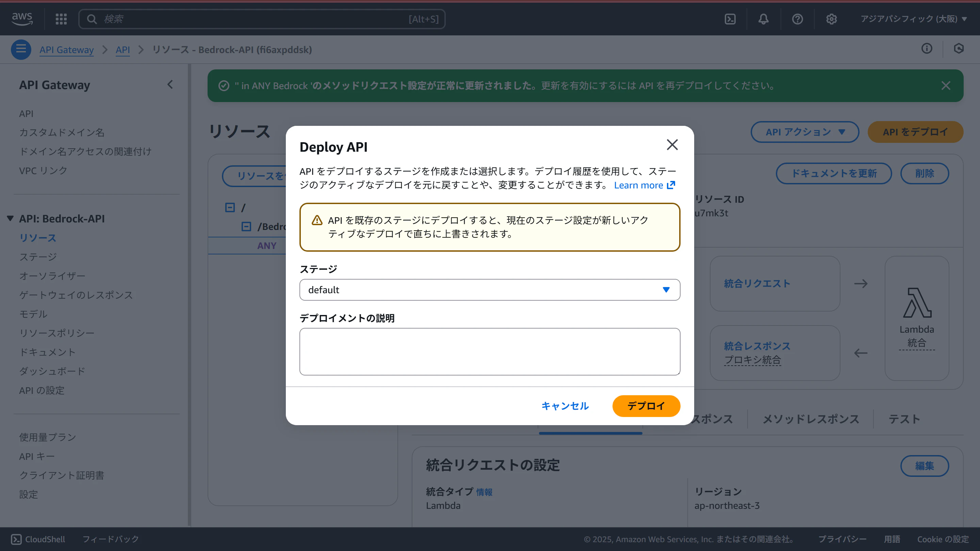Screen dimensions: 980x551
Task: Click キャンセル to cancel deployment
Action: [565, 406]
